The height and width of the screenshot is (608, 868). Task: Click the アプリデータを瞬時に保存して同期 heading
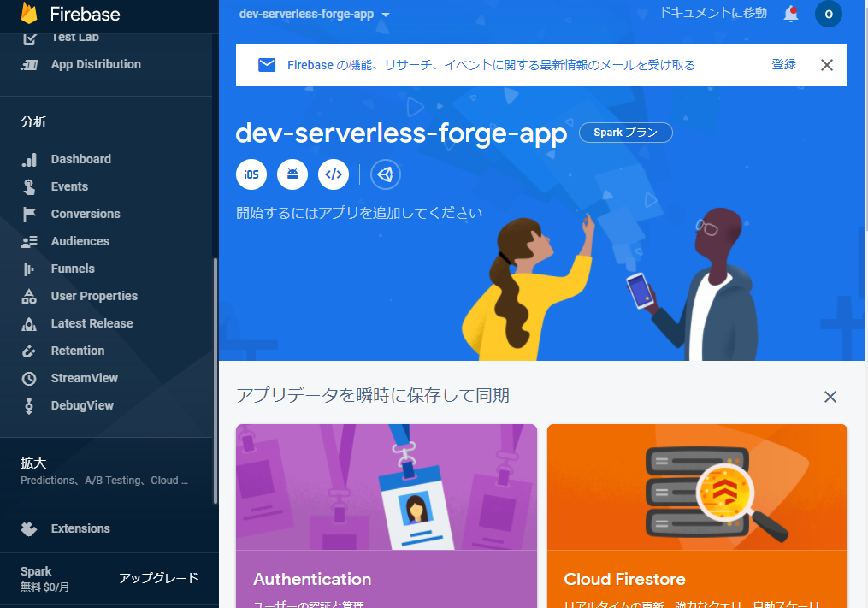tap(373, 395)
